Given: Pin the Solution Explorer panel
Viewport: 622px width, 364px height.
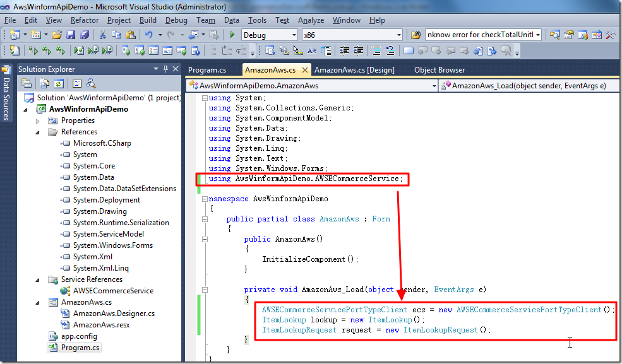Looking at the screenshot, I should coord(166,69).
